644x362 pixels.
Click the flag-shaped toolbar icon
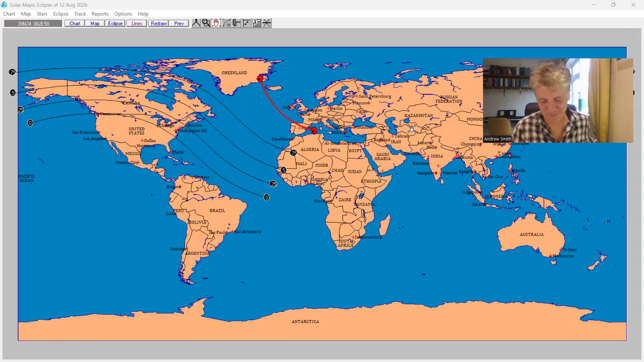[x=236, y=23]
